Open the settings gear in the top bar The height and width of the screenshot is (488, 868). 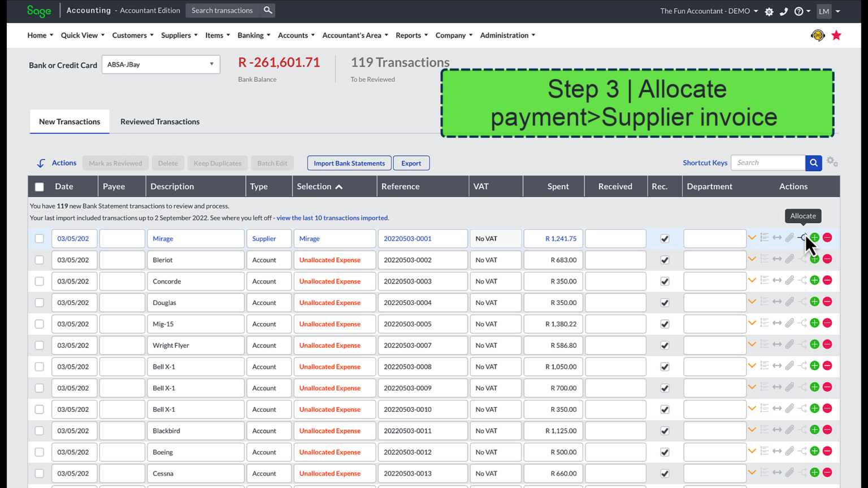(769, 11)
